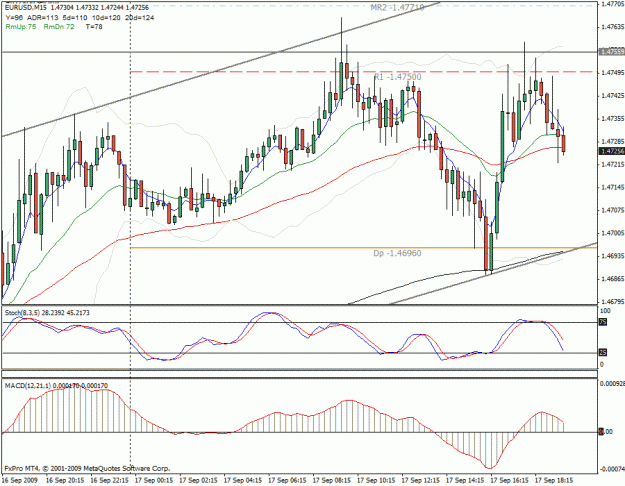Click the 1.47145 price axis value

click(613, 187)
